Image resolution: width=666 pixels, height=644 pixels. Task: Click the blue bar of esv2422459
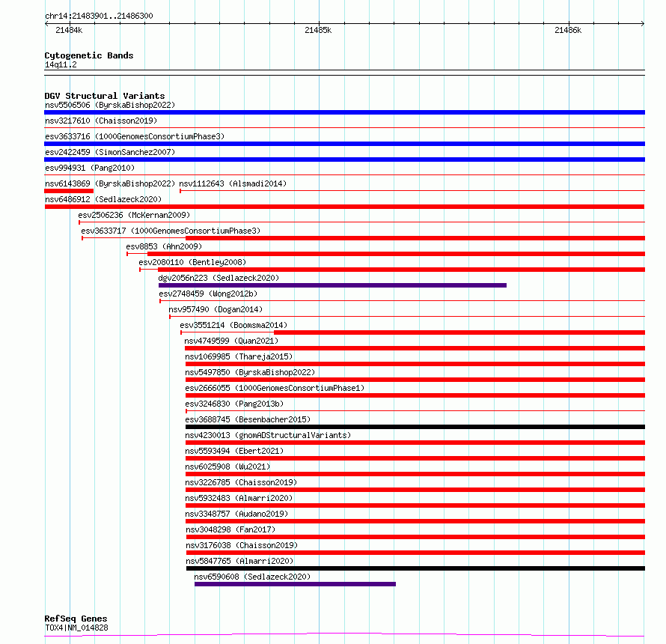344,160
